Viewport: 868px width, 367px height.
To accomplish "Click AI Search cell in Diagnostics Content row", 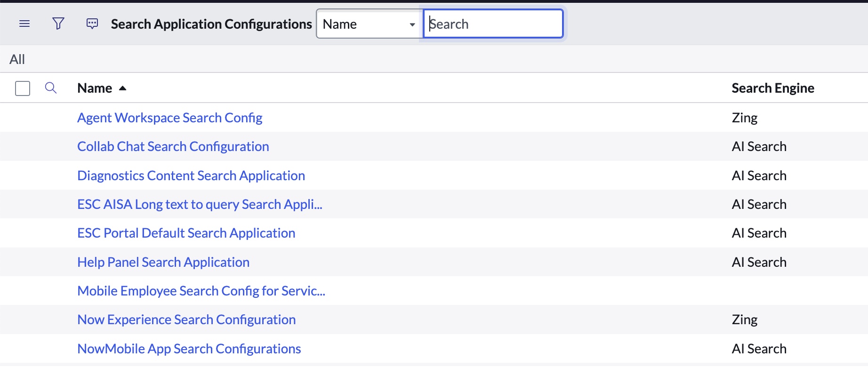I will [x=759, y=176].
